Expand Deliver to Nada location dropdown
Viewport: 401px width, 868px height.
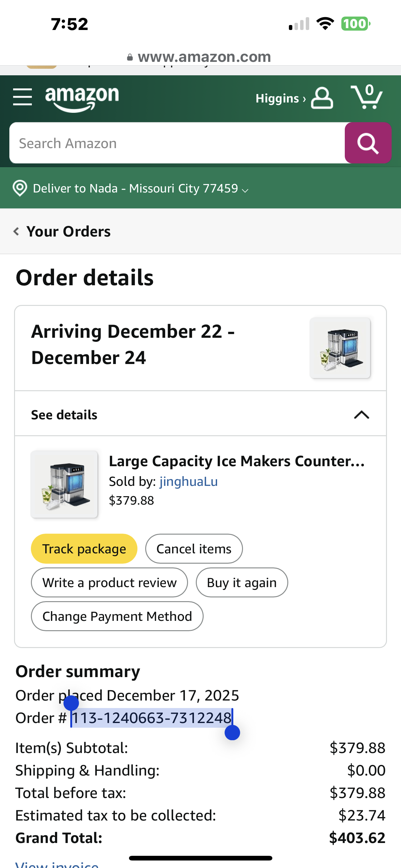click(x=245, y=190)
